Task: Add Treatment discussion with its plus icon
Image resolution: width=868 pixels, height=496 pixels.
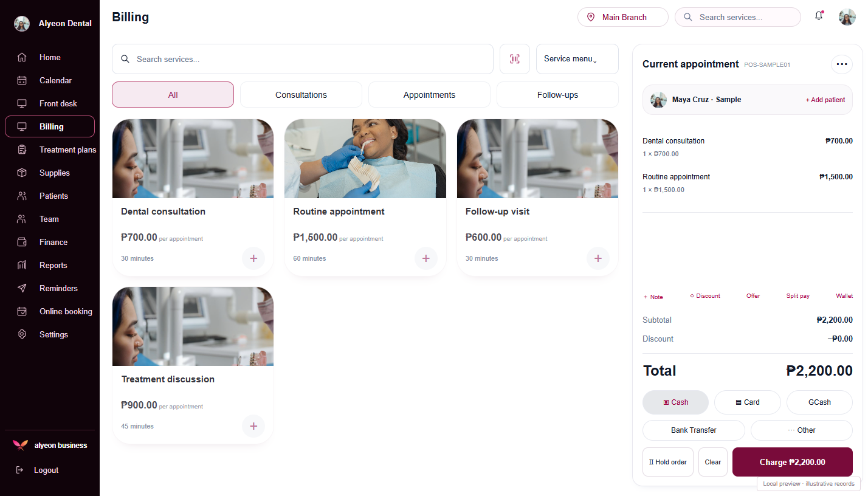Action: (253, 426)
